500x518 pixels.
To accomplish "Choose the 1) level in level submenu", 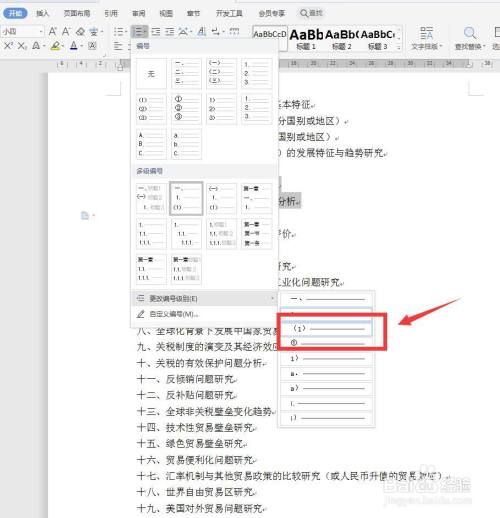I will 326,359.
